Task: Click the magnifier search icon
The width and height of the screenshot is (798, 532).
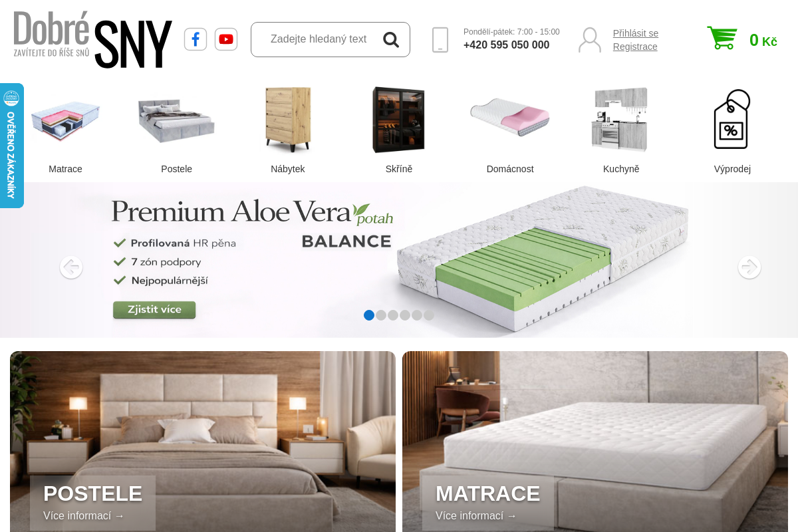Action: tap(391, 39)
